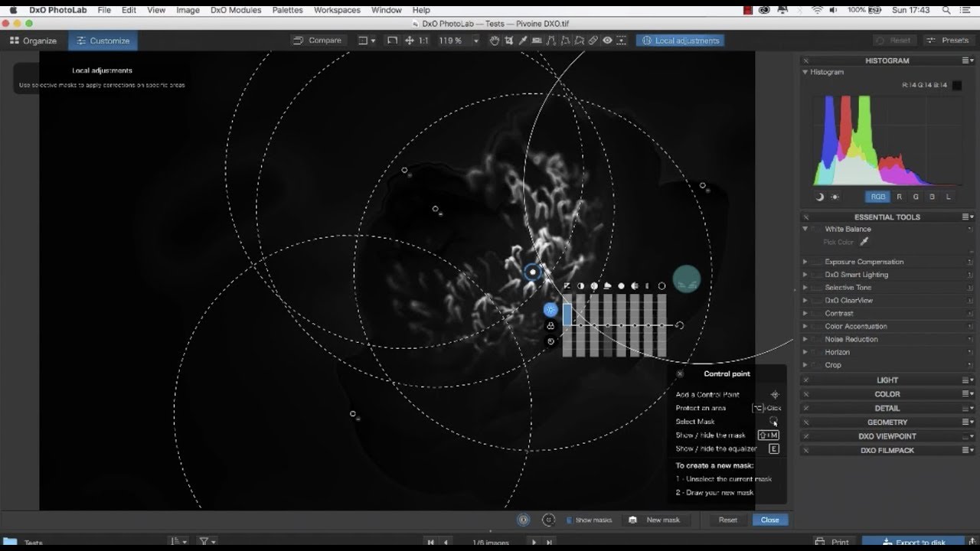
Task: Open the Apple menu
Action: (x=13, y=10)
